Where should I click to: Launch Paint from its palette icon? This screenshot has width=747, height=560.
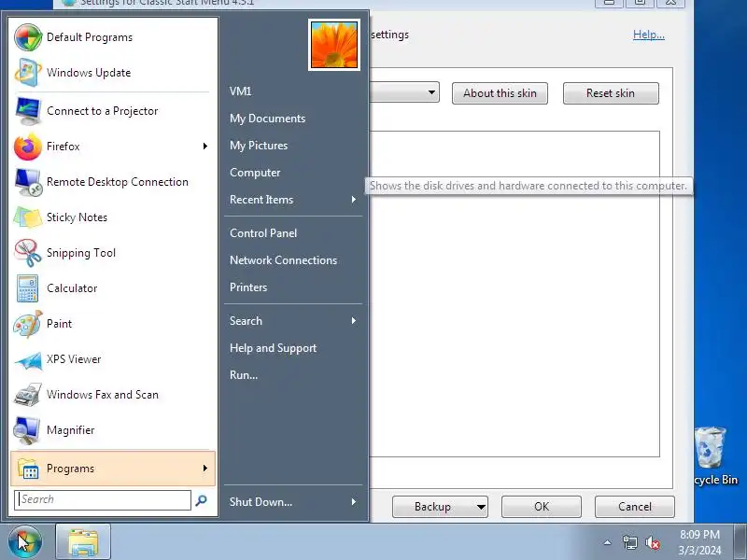[x=28, y=324]
